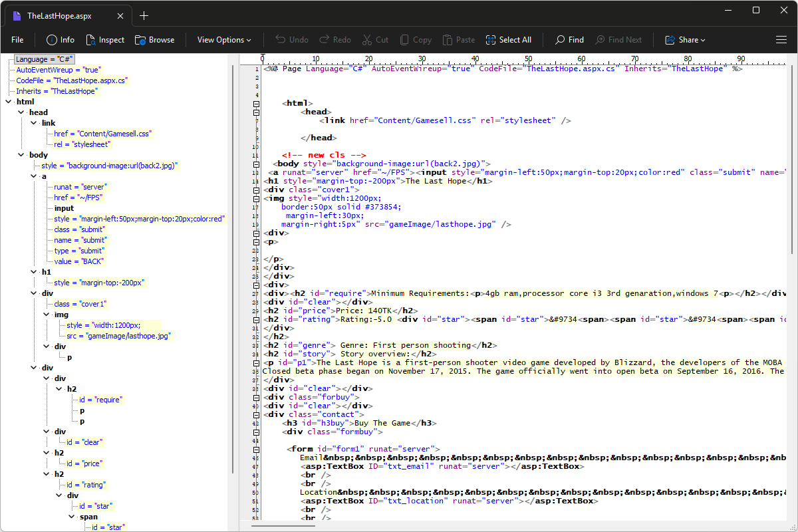
Task: Collapse the img node in tree
Action: 47,315
